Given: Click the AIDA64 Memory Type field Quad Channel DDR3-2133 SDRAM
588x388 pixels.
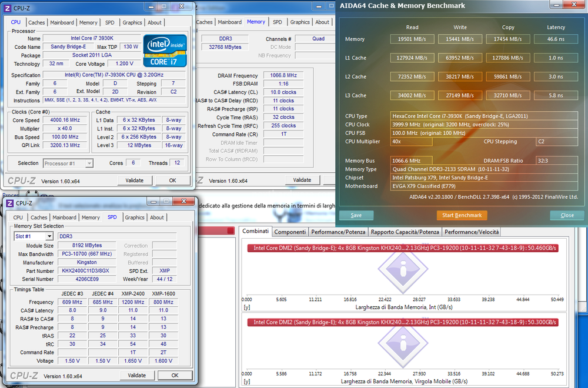Looking at the screenshot, I should 484,169.
